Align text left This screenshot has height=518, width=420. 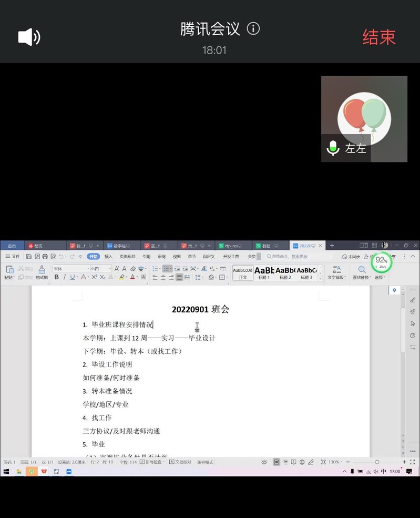(x=155, y=277)
